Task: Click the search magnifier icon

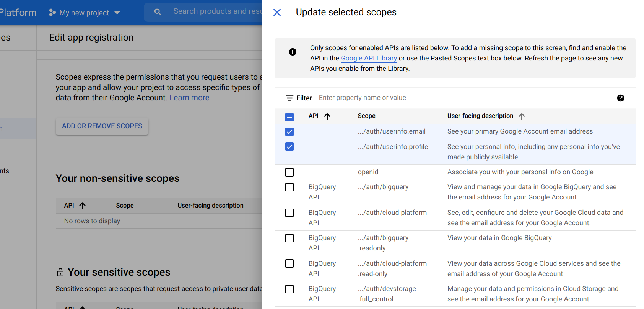Action: [158, 12]
